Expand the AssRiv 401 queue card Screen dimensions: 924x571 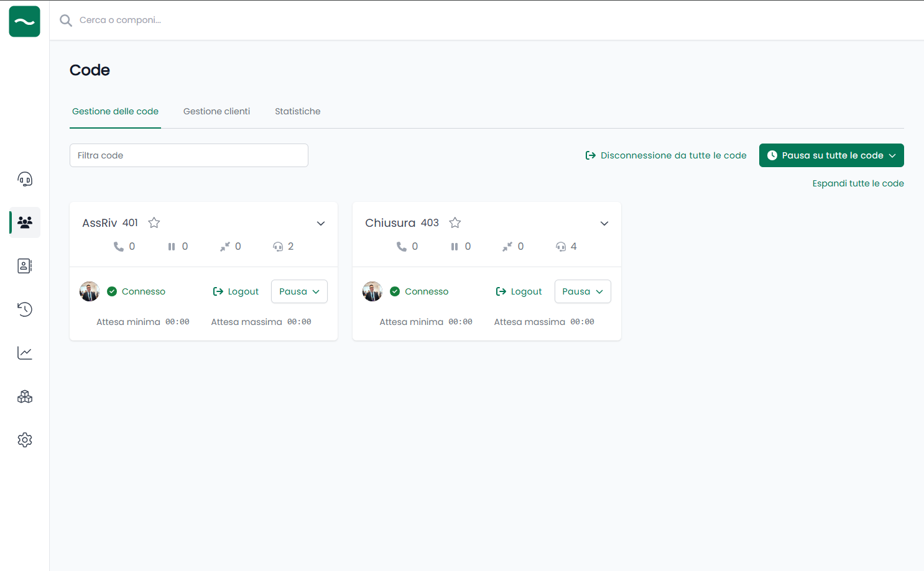click(x=321, y=224)
